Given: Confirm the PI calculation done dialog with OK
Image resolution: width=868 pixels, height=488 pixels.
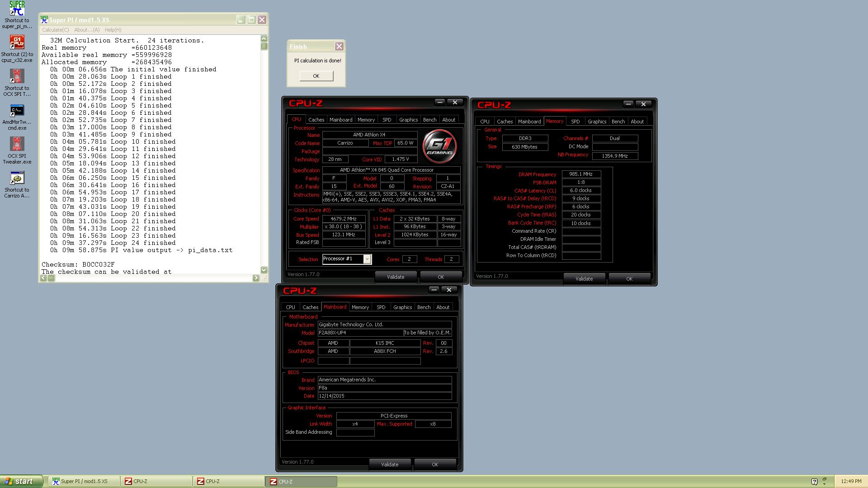Looking at the screenshot, I should tap(316, 76).
